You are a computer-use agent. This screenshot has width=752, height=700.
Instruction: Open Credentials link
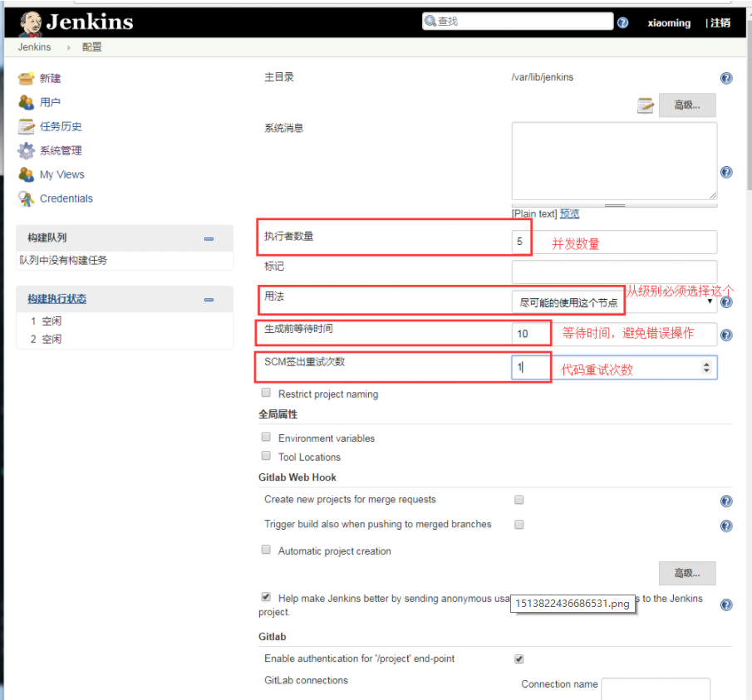click(x=66, y=198)
